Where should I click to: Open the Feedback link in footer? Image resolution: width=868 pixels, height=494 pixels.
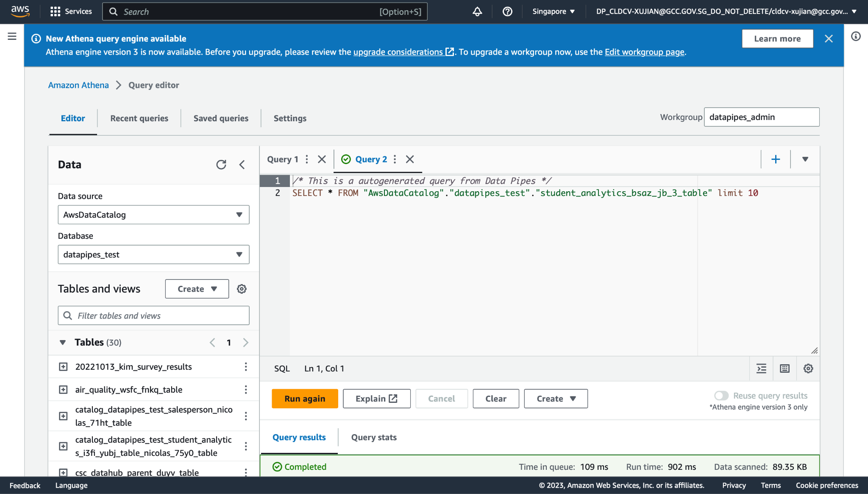click(x=25, y=486)
